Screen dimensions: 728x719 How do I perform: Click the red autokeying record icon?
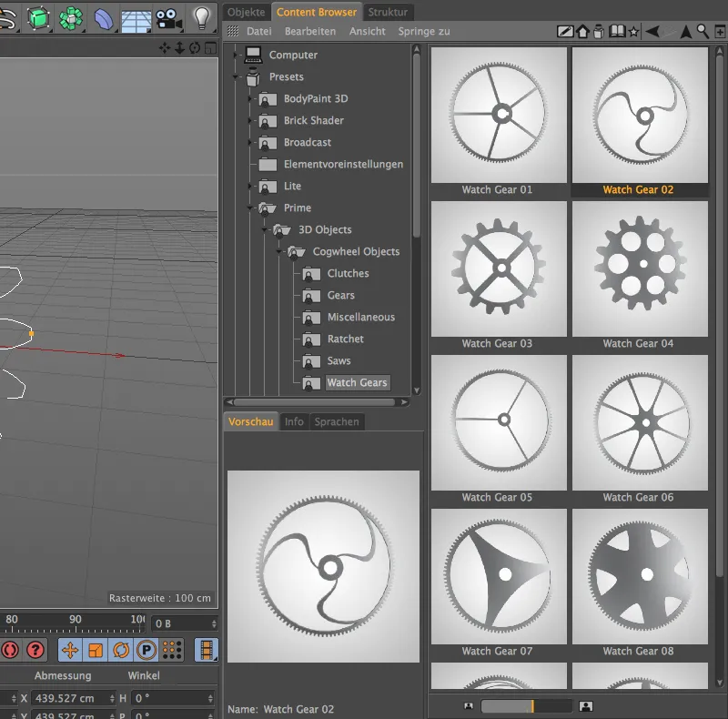tap(9, 650)
